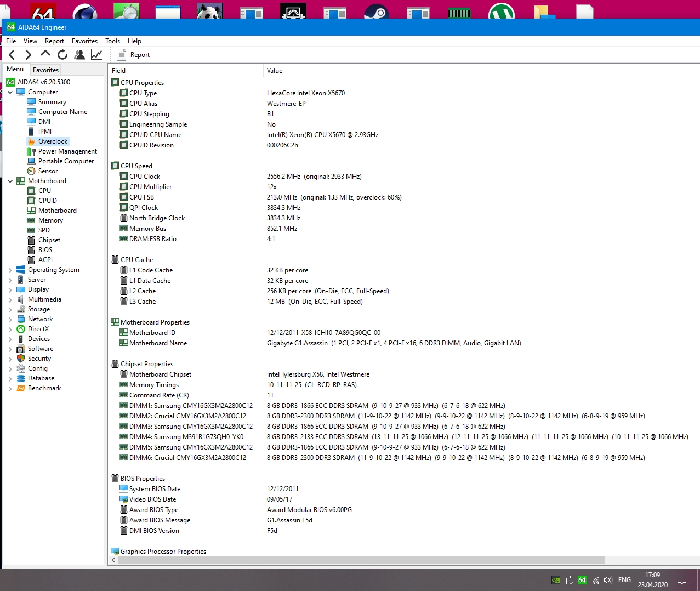Viewport: 700px width, 591px height.
Task: Click the CPU chip icon under Motherboard
Action: point(31,191)
